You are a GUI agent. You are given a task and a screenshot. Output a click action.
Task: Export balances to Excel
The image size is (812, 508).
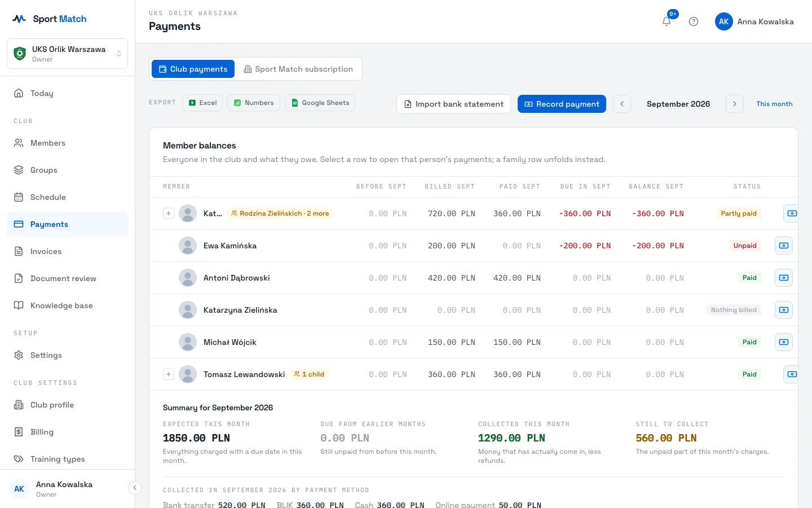coord(202,103)
